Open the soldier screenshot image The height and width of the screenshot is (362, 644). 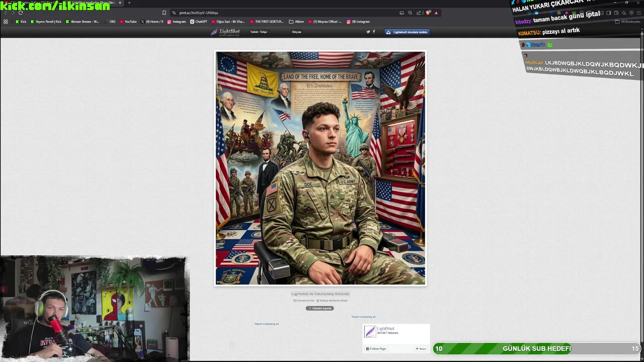(x=320, y=168)
